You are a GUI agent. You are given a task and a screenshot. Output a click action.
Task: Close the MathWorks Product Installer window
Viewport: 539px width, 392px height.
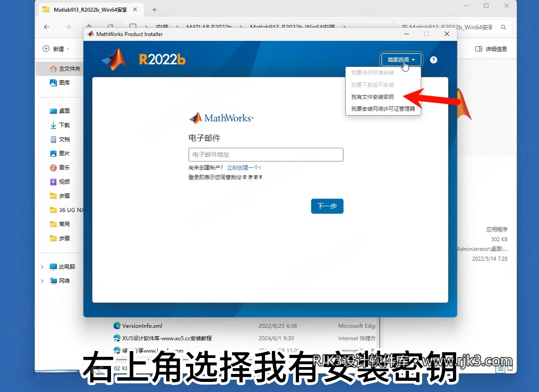[447, 34]
